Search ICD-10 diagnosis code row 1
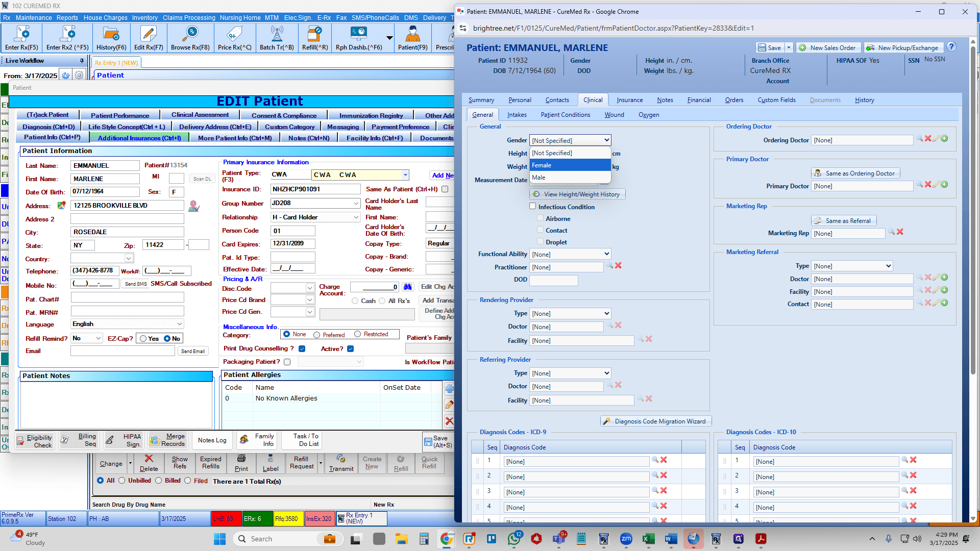This screenshot has height=551, width=980. pos(904,460)
